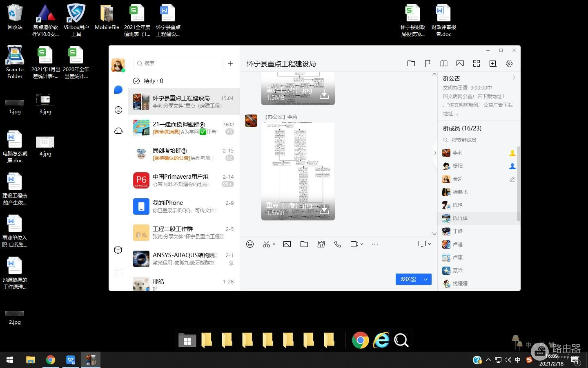588x368 pixels.
Task: Collapse the right group info side panel
Action: click(435, 153)
